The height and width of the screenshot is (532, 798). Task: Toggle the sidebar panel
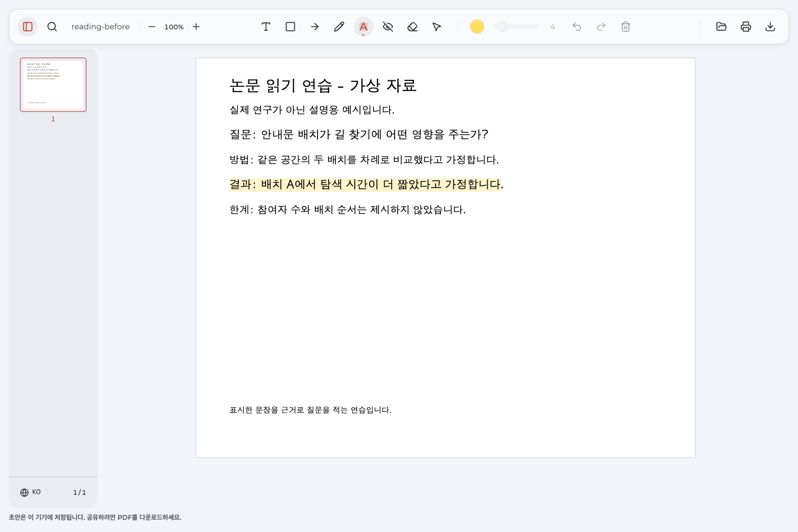pos(28,27)
